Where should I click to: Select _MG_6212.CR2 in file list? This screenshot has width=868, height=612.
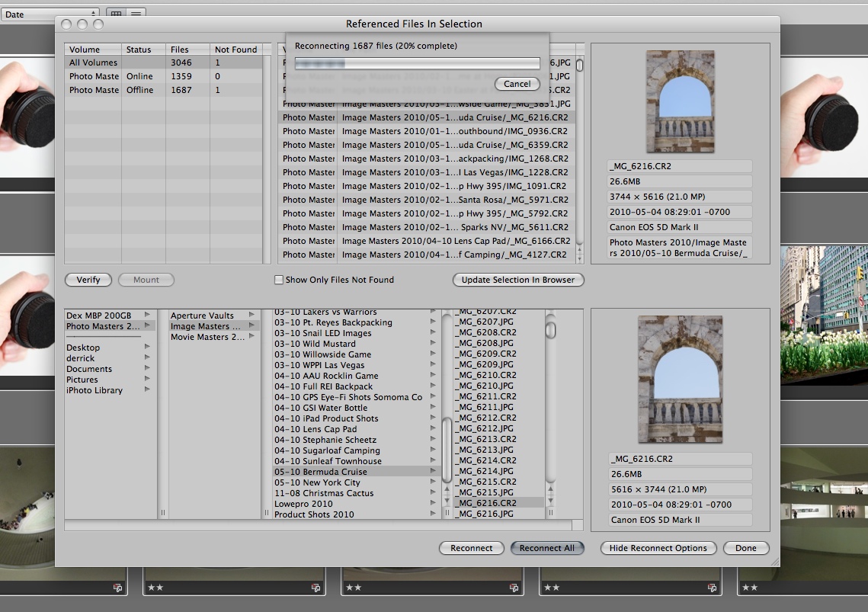click(x=486, y=418)
